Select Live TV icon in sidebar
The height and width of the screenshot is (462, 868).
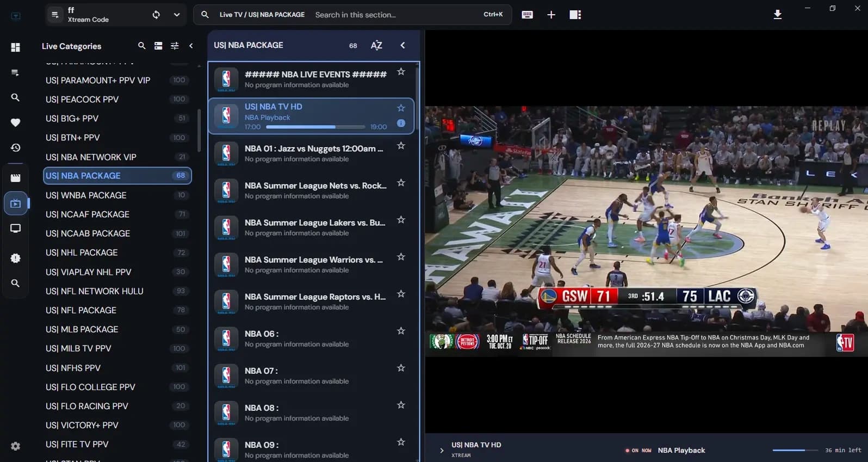[15, 203]
